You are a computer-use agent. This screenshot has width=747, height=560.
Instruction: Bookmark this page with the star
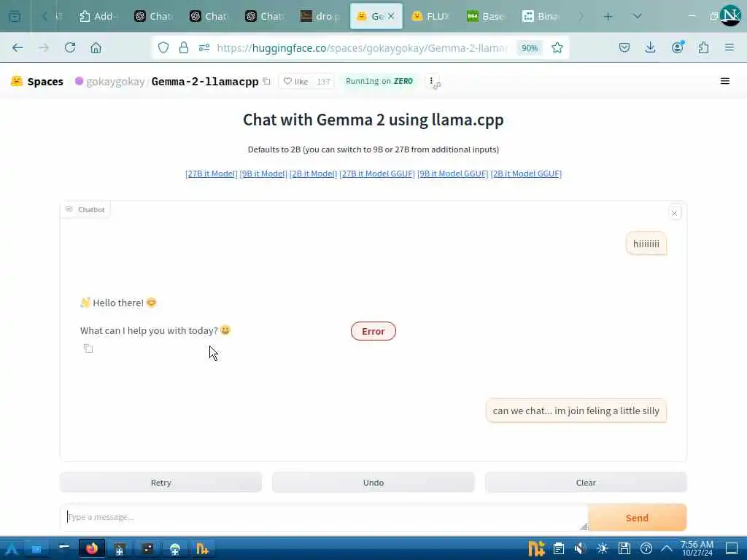[557, 47]
